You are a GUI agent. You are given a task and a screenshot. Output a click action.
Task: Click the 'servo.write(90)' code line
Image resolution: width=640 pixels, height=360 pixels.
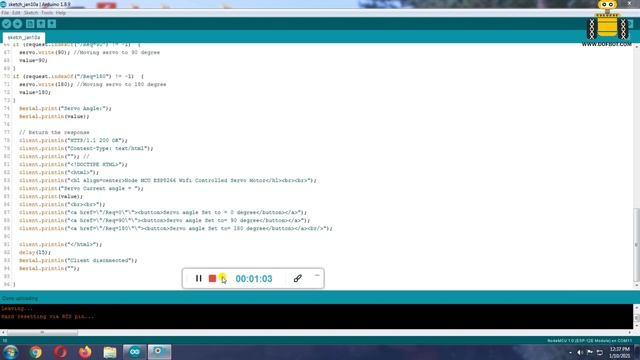[89, 53]
